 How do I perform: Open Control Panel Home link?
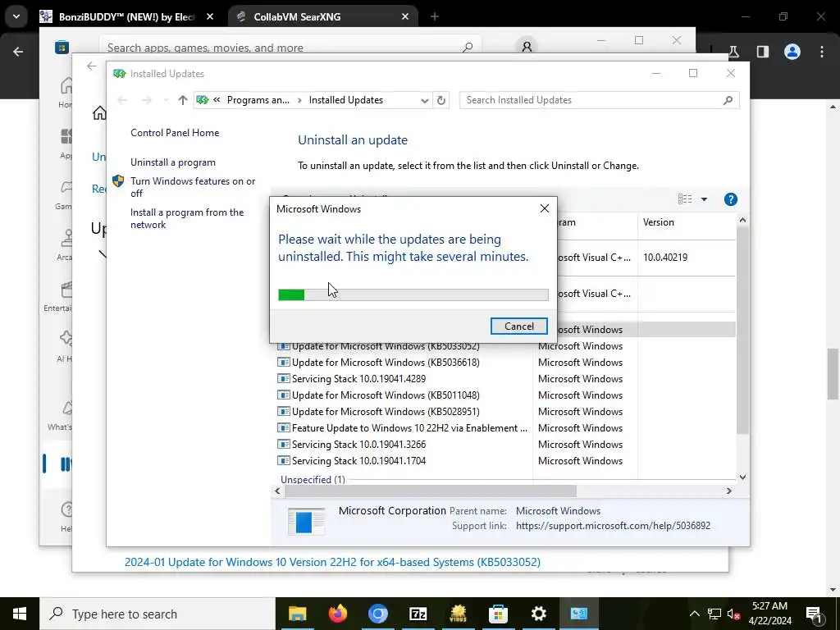pyautogui.click(x=175, y=132)
